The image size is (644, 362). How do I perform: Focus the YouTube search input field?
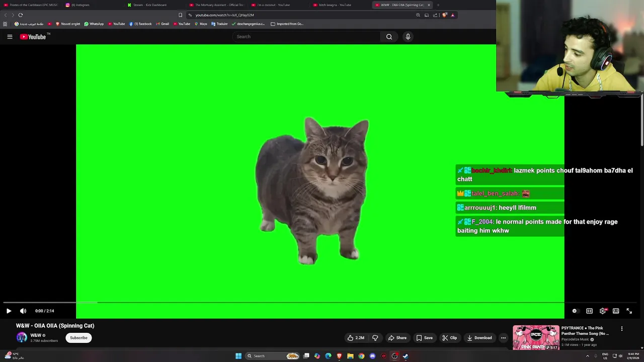(x=306, y=37)
